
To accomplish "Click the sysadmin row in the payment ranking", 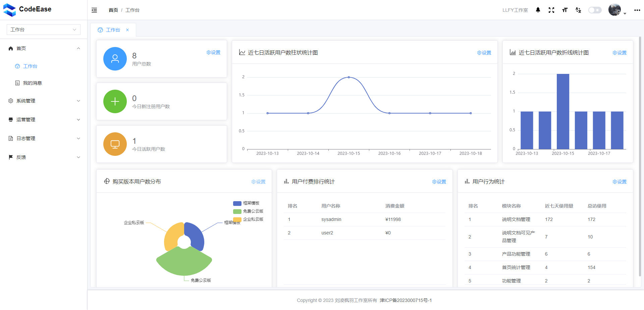I will point(365,219).
